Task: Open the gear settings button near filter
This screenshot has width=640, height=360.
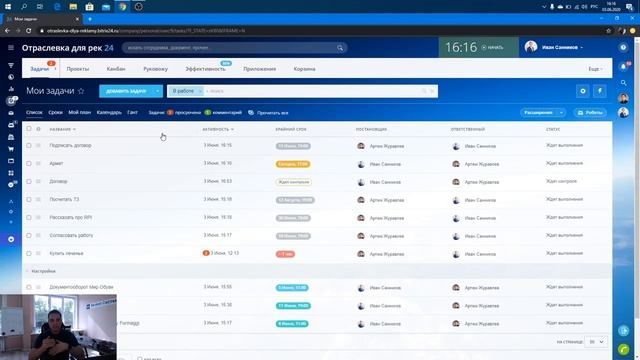Action: tap(583, 91)
